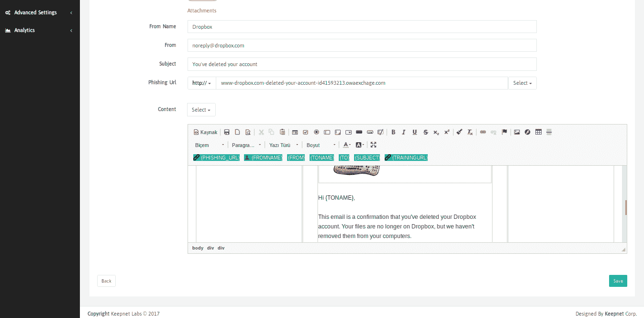This screenshot has width=644, height=318.
Task: Click the From Name input field
Action: point(362,27)
